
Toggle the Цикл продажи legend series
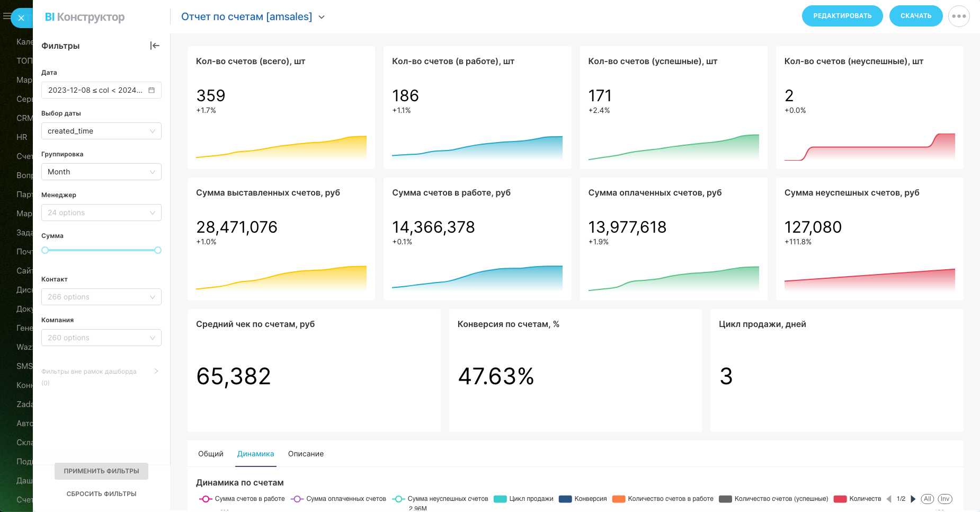(523, 499)
